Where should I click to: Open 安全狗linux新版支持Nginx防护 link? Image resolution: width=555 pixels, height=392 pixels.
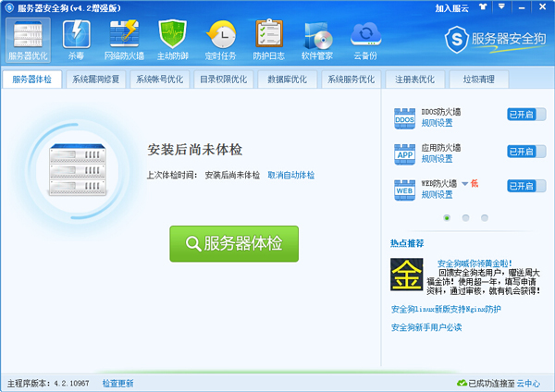pyautogui.click(x=446, y=309)
